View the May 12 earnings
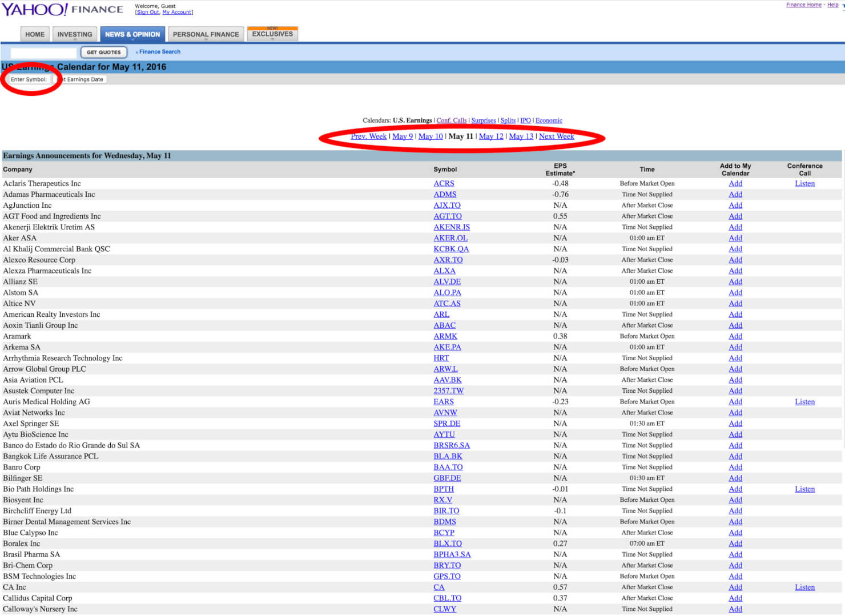Viewport: 845px width, 616px height. tap(491, 136)
